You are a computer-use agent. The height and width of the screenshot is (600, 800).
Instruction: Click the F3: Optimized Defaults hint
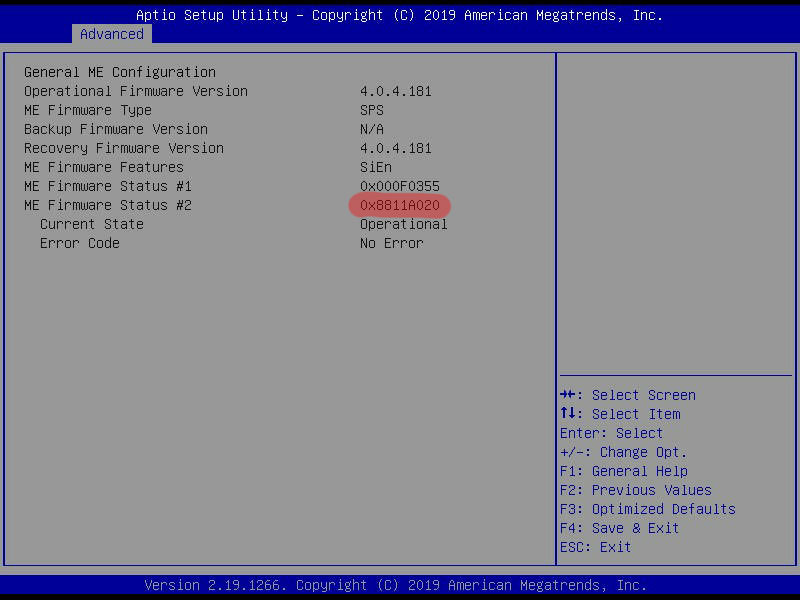point(648,509)
